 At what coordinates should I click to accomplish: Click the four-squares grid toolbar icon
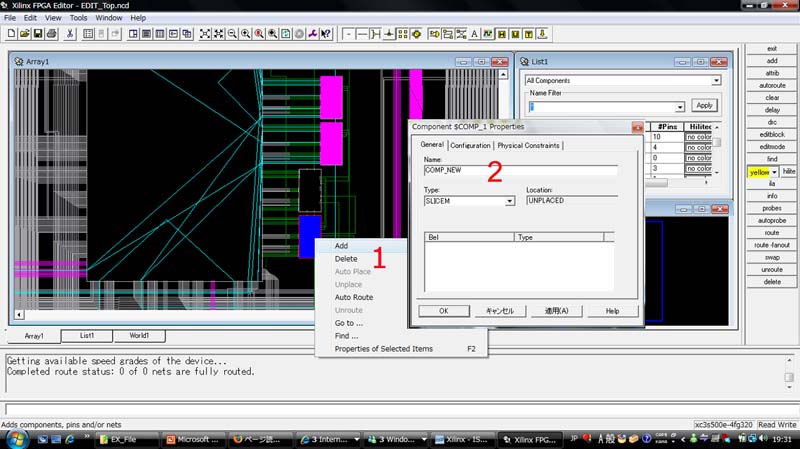403,34
